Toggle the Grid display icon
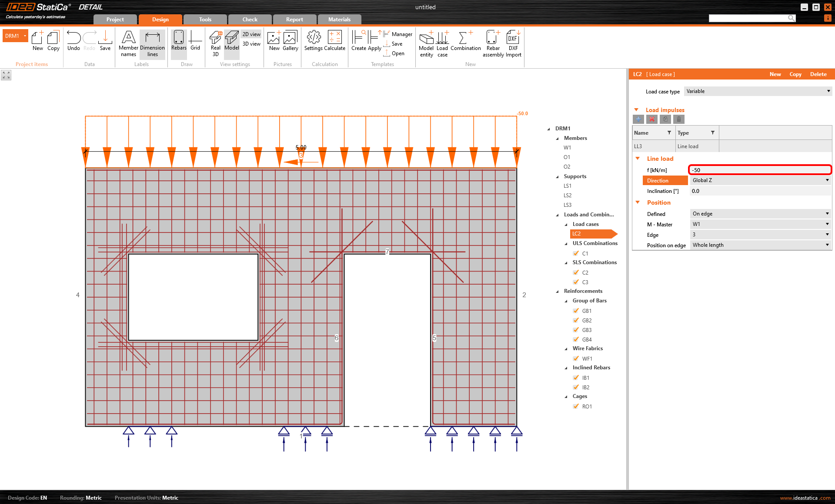This screenshot has width=835, height=504. pyautogui.click(x=195, y=42)
